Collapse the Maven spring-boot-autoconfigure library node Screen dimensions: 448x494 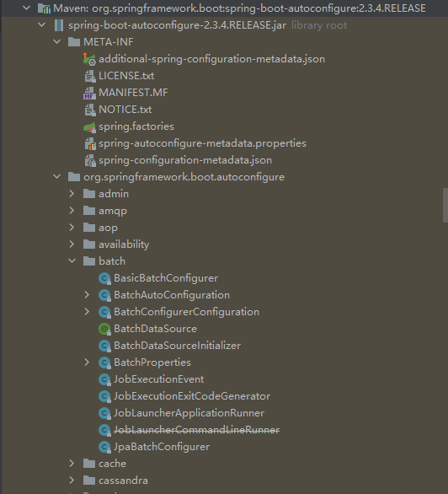(x=27, y=8)
